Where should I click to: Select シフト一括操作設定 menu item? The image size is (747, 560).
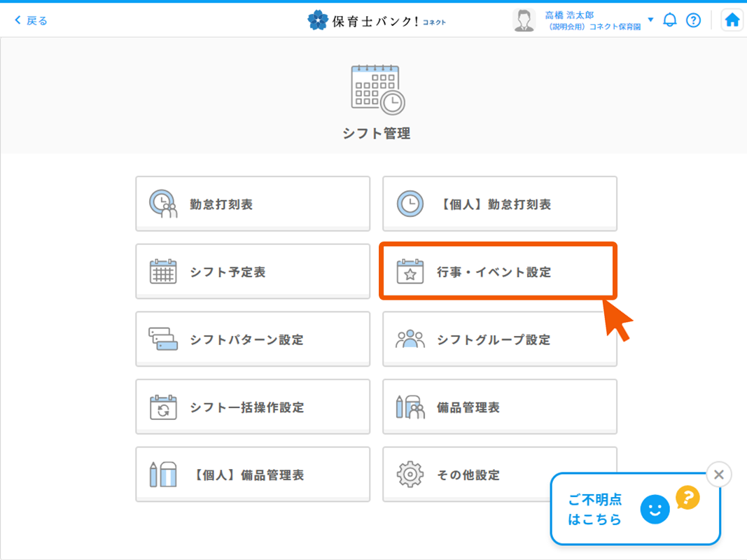pyautogui.click(x=252, y=407)
